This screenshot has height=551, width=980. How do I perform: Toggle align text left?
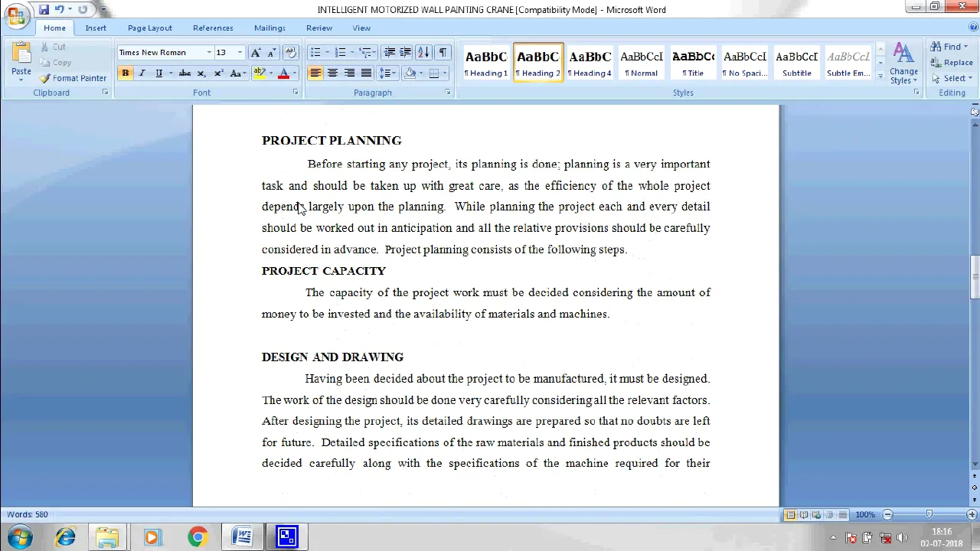point(315,73)
